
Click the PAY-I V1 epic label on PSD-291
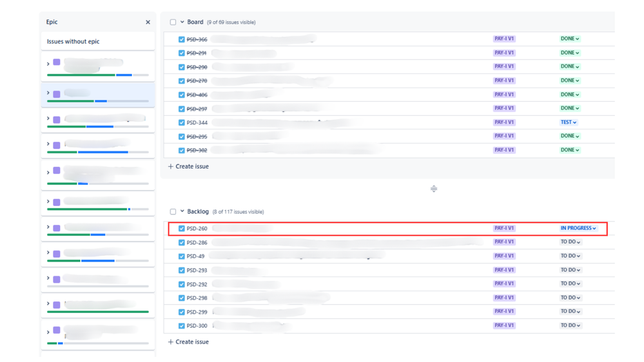coord(504,53)
